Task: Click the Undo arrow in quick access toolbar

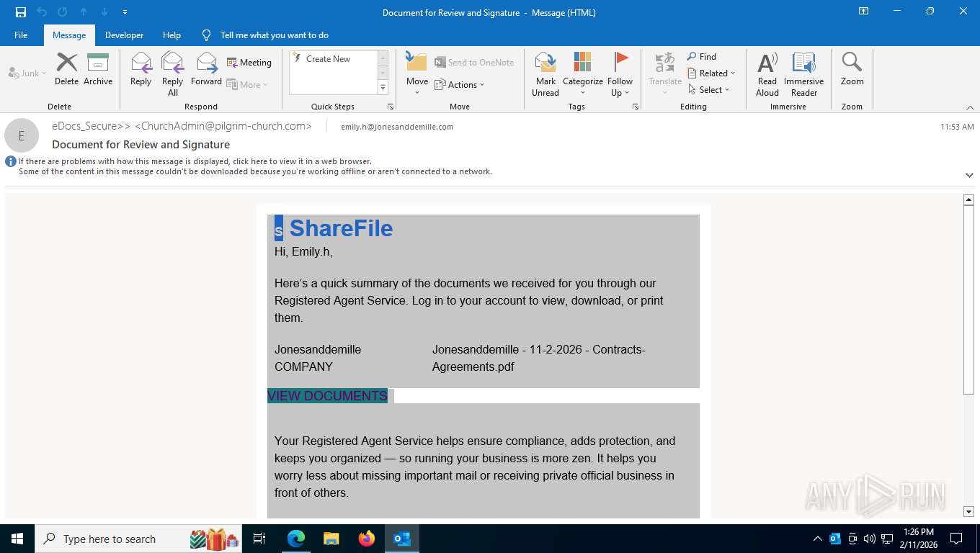Action: 42,12
